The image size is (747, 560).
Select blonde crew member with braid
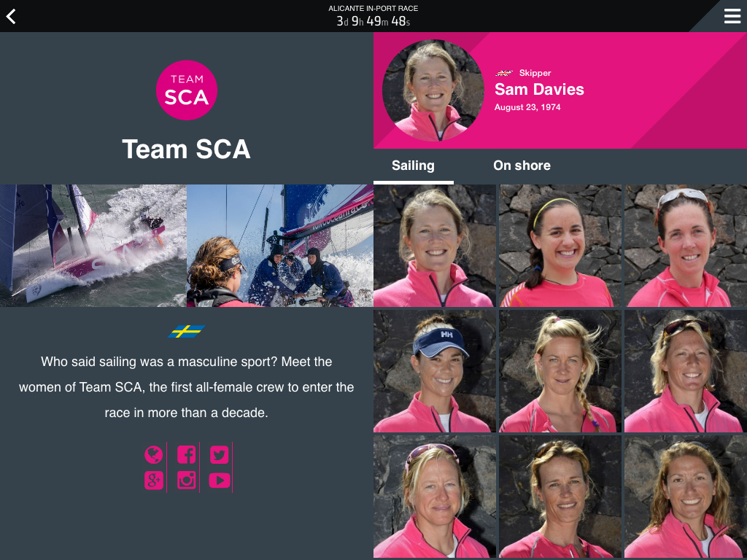(x=560, y=371)
